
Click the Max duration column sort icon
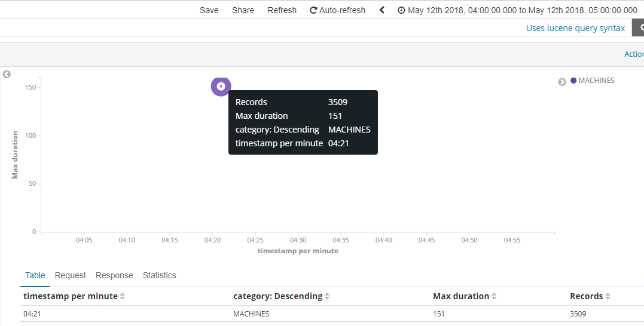494,297
